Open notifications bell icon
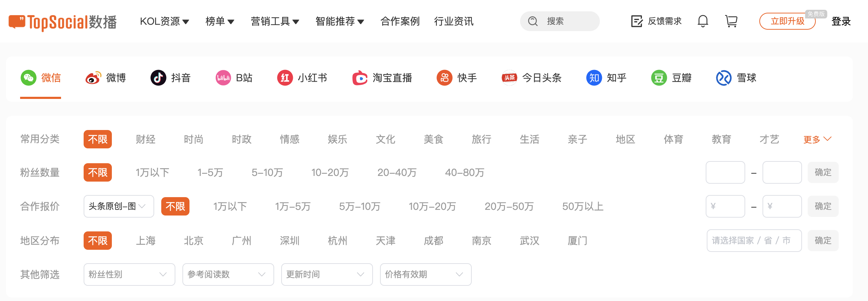Viewport: 868px width, 301px height. (703, 21)
